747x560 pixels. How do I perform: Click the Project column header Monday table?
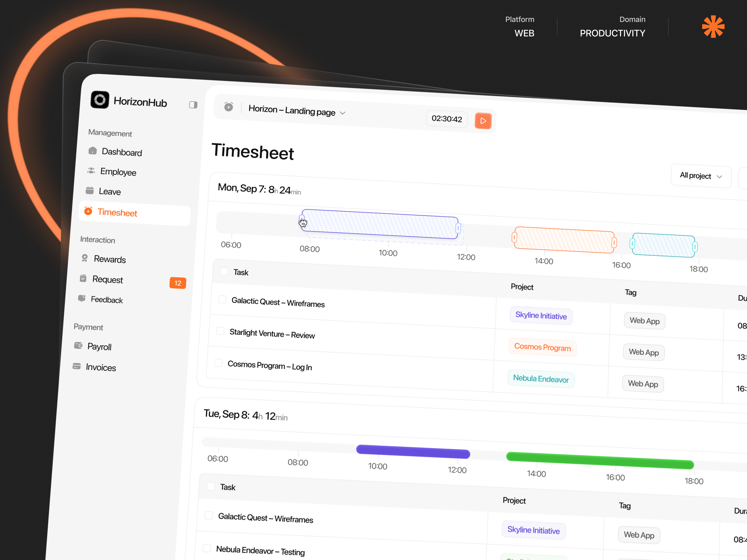coord(522,287)
